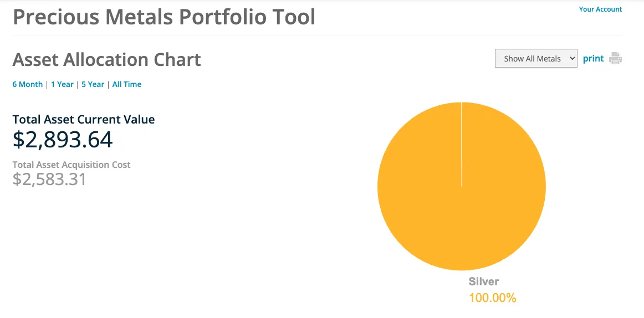The height and width of the screenshot is (318, 644).
Task: Switch to the 5 Year range
Action: point(93,84)
